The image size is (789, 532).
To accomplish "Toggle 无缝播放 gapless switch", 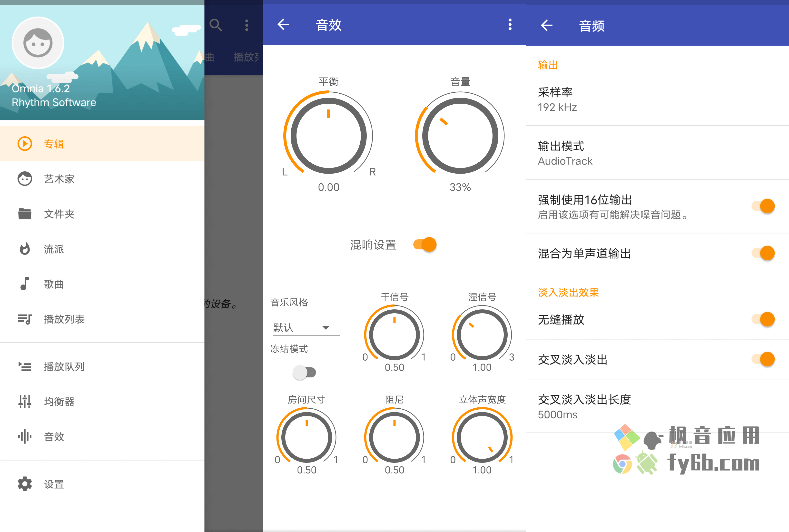I will [x=763, y=319].
